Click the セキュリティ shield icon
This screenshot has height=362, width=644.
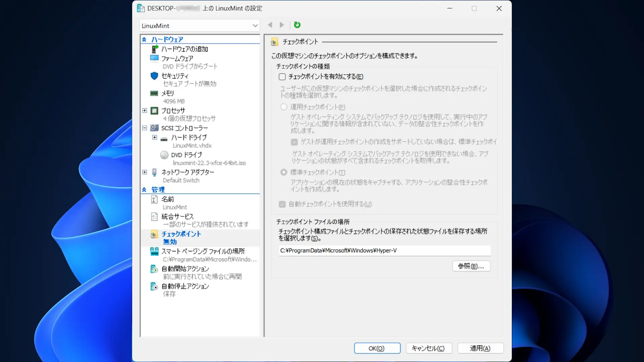154,76
